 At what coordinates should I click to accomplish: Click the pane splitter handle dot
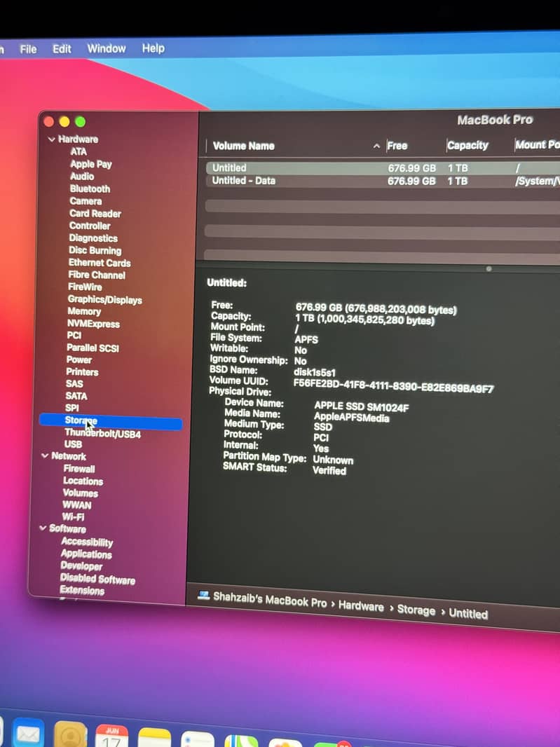[x=489, y=268]
